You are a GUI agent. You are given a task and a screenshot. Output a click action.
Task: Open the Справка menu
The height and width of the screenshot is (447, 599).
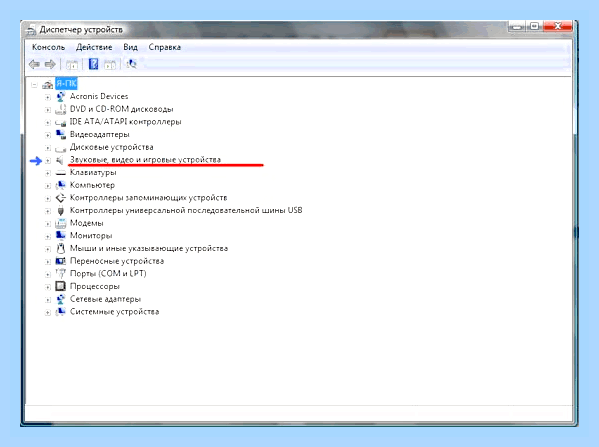click(x=165, y=47)
